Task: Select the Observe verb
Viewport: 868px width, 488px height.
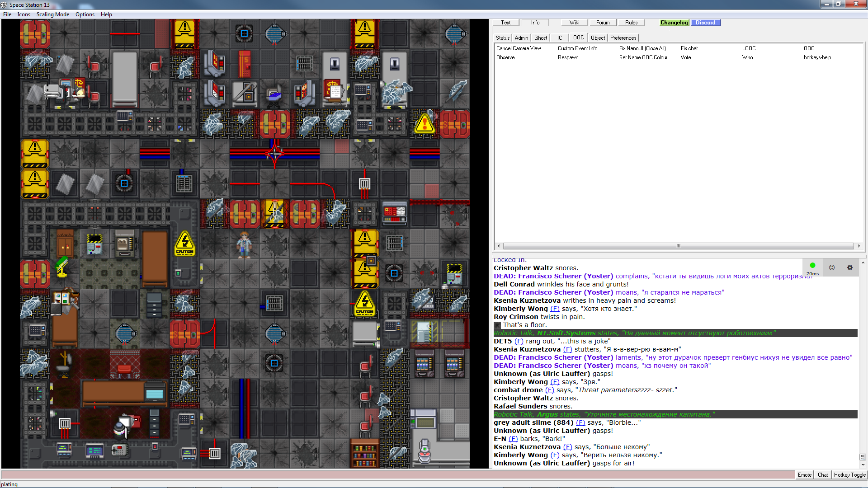Action: pos(505,57)
